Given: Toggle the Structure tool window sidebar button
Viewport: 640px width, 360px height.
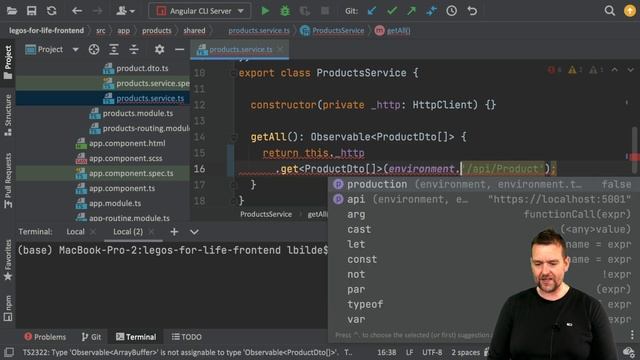Looking at the screenshot, I should (8, 115).
